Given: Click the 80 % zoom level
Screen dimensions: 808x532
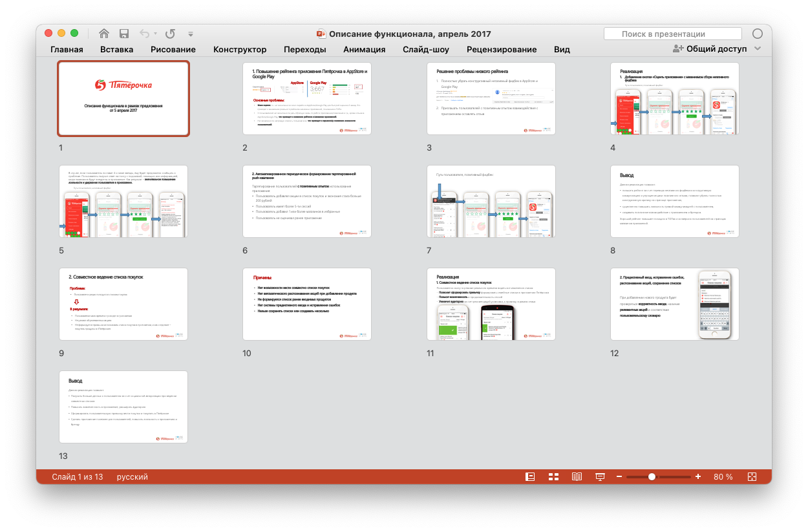Looking at the screenshot, I should [x=723, y=477].
